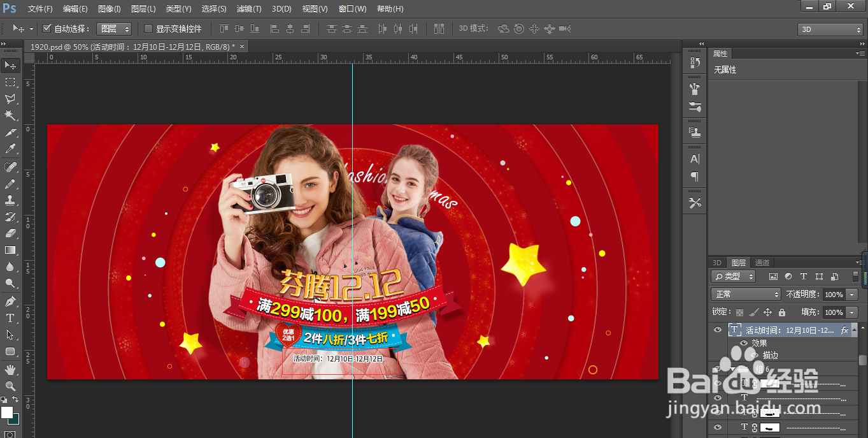
Task: Select the Rectangular Marquee tool
Action: click(x=10, y=82)
